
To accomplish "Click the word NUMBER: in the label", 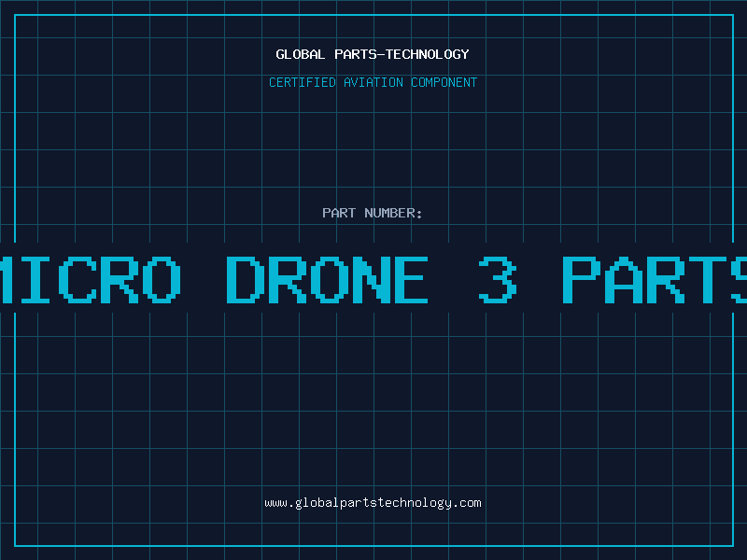I will [393, 213].
